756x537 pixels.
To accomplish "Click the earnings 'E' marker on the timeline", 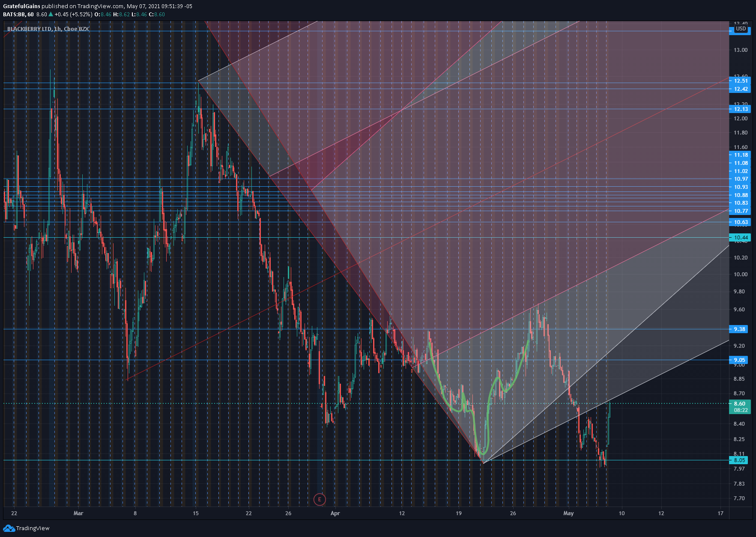I will click(319, 499).
